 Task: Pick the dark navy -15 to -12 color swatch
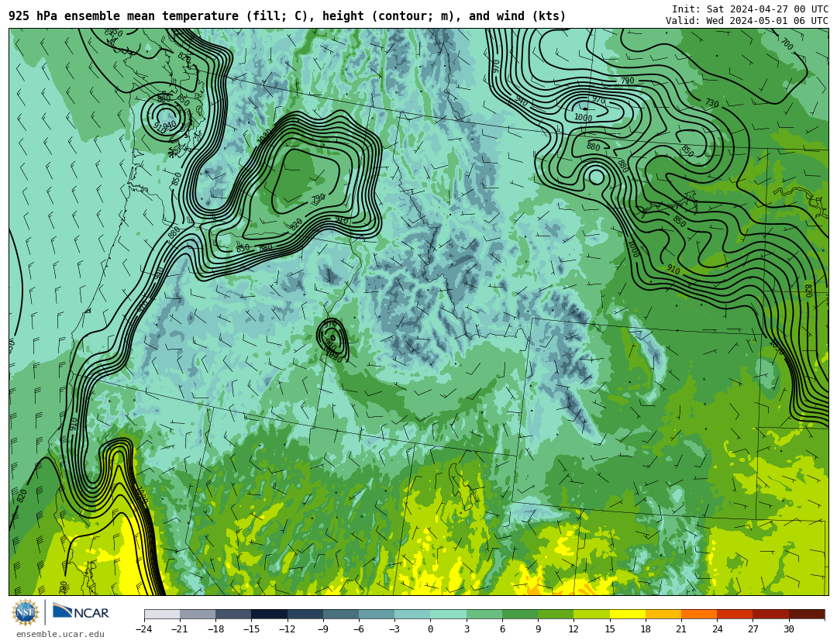(270, 614)
